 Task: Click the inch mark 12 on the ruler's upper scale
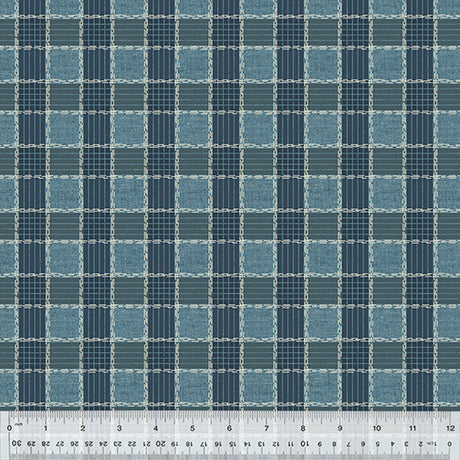click(451, 428)
